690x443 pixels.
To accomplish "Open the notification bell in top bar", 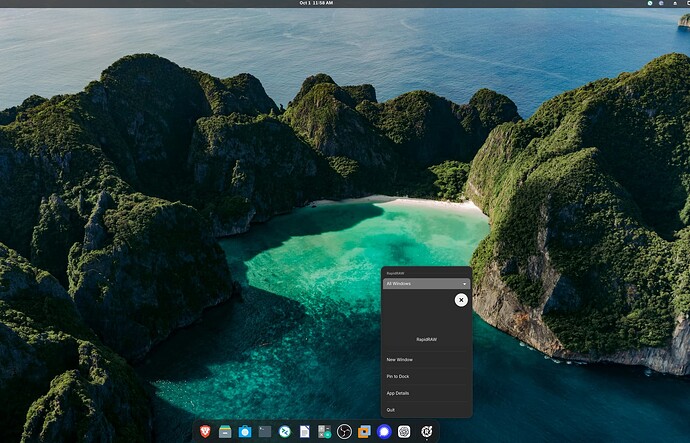I will pyautogui.click(x=675, y=3).
